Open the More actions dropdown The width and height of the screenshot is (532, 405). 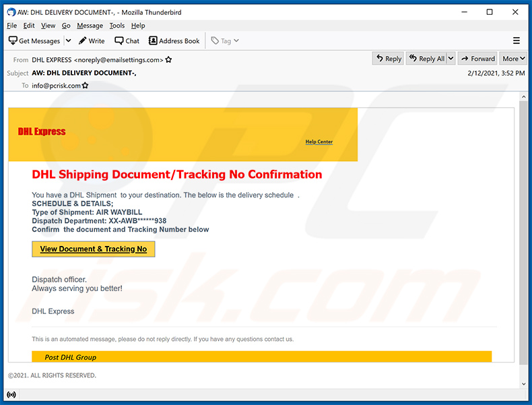point(513,59)
